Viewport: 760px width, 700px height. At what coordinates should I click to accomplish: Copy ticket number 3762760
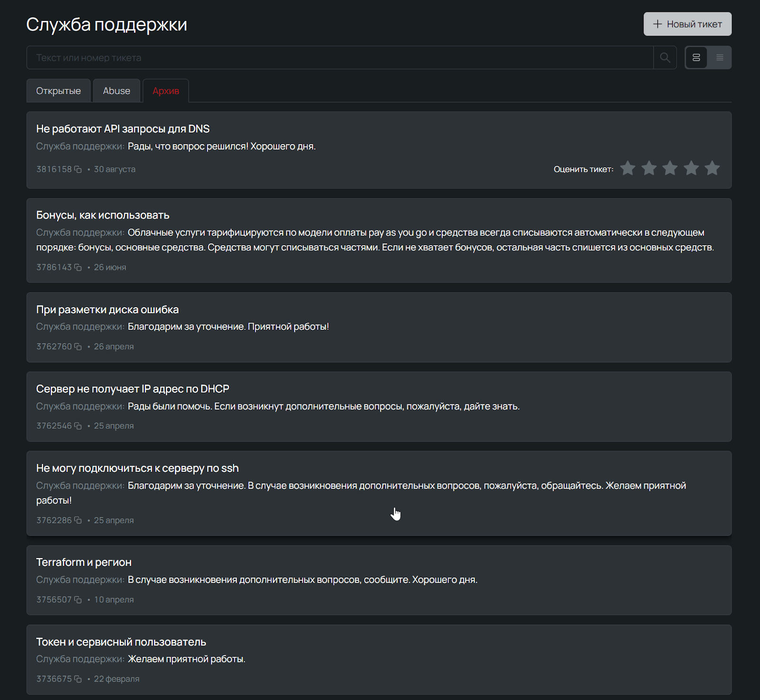point(78,347)
